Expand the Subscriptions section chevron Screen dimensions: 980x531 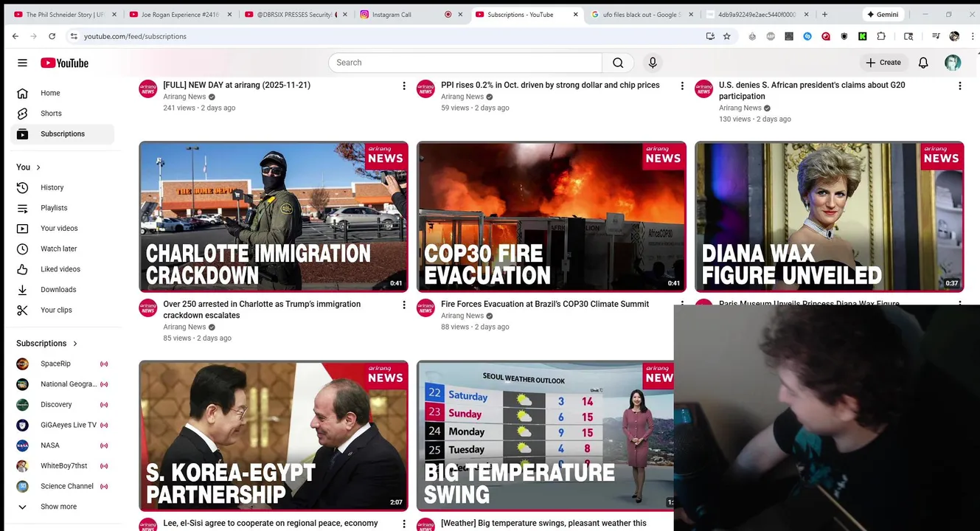point(75,344)
